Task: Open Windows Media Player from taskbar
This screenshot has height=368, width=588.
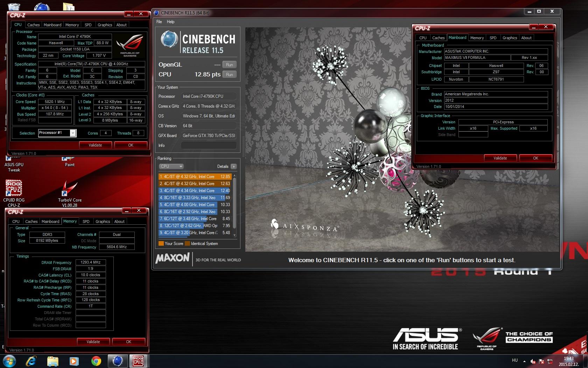Action: point(74,361)
